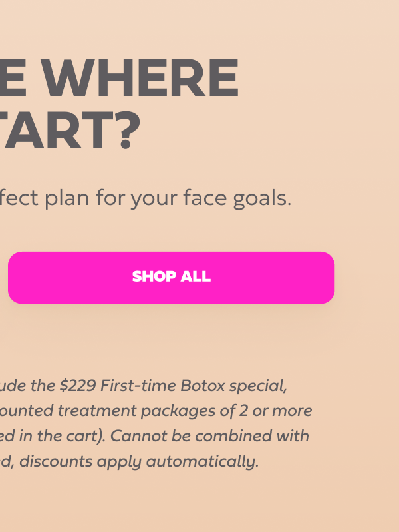Click 'in the cart' disclaimer text
The image size is (399, 532).
(x=74, y=435)
